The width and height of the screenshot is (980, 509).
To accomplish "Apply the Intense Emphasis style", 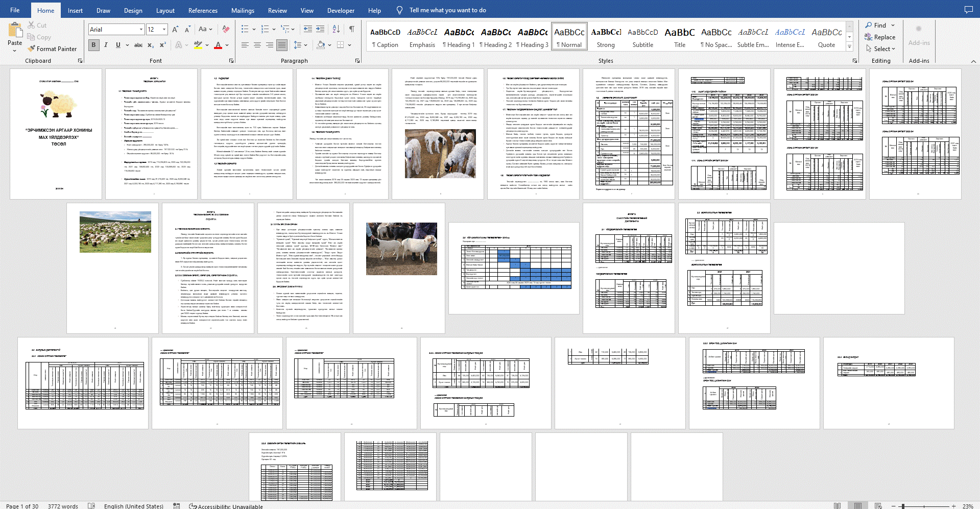I will tap(790, 37).
